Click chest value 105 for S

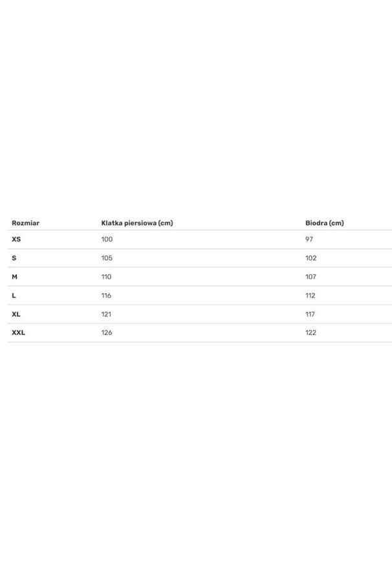107,258
